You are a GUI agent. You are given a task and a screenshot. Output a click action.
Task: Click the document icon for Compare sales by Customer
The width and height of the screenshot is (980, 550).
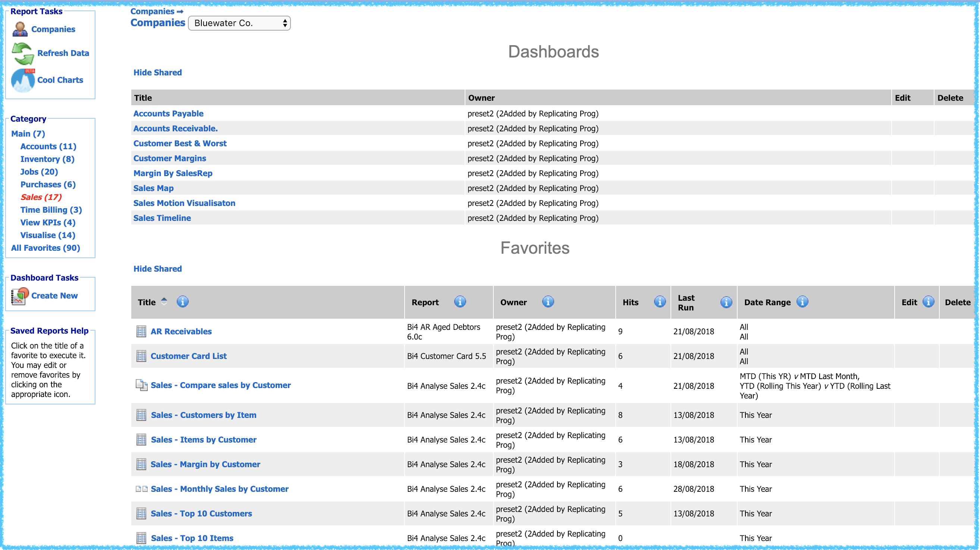pyautogui.click(x=142, y=385)
